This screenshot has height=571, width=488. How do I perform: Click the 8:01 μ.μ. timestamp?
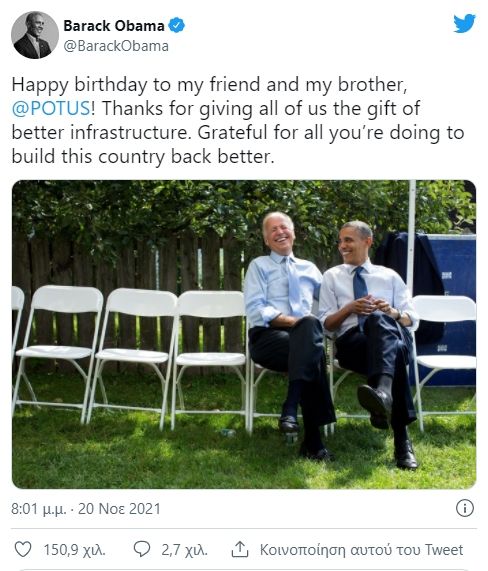tap(39, 509)
